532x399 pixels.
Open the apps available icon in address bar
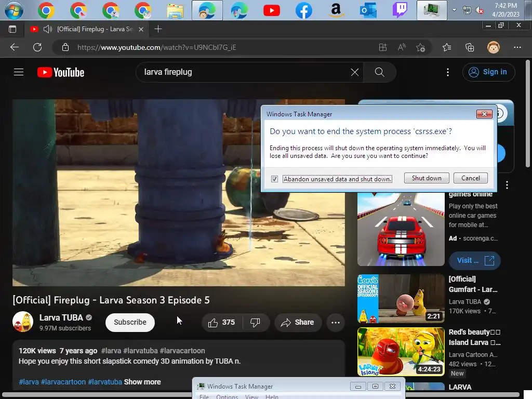coord(383,47)
